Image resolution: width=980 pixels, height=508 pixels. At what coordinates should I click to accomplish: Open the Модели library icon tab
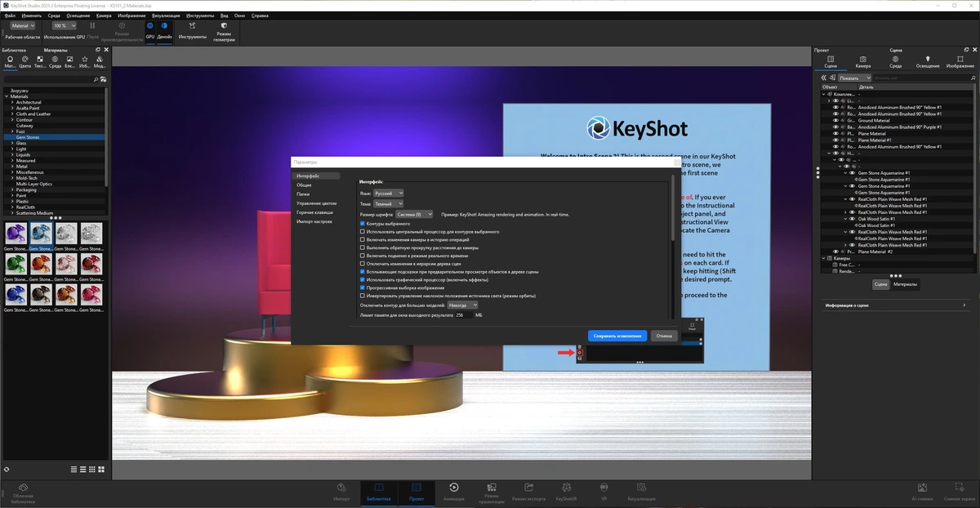(x=100, y=62)
